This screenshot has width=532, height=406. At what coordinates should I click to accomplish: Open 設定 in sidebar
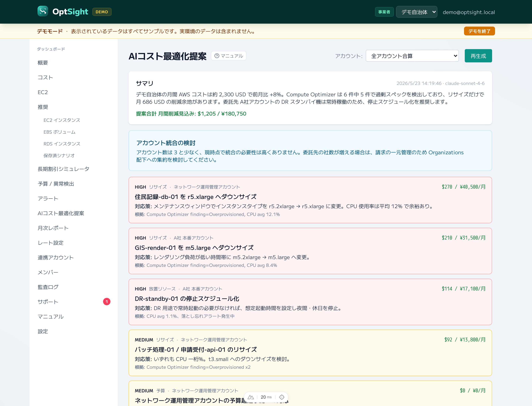[x=74, y=331]
